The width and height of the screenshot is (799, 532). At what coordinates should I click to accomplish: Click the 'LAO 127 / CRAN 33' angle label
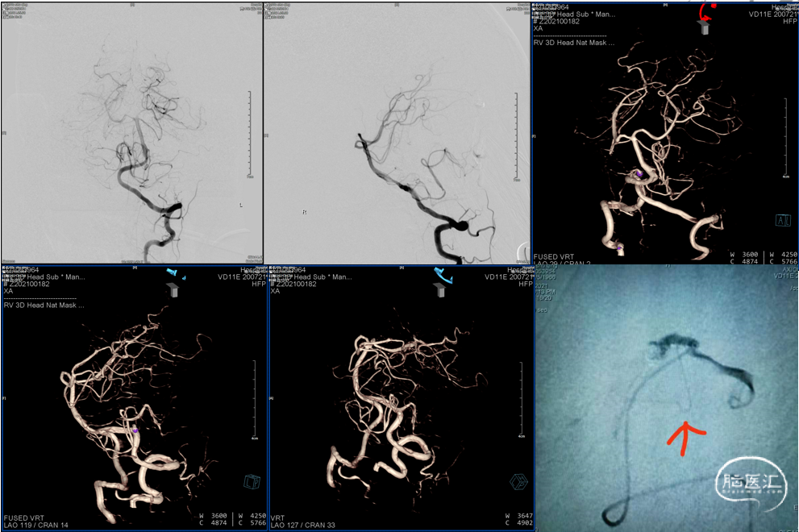(302, 525)
